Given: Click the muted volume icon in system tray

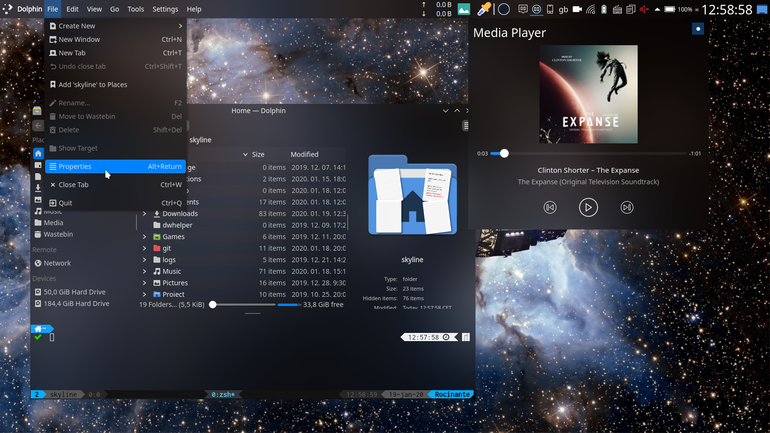Looking at the screenshot, I should [644, 9].
